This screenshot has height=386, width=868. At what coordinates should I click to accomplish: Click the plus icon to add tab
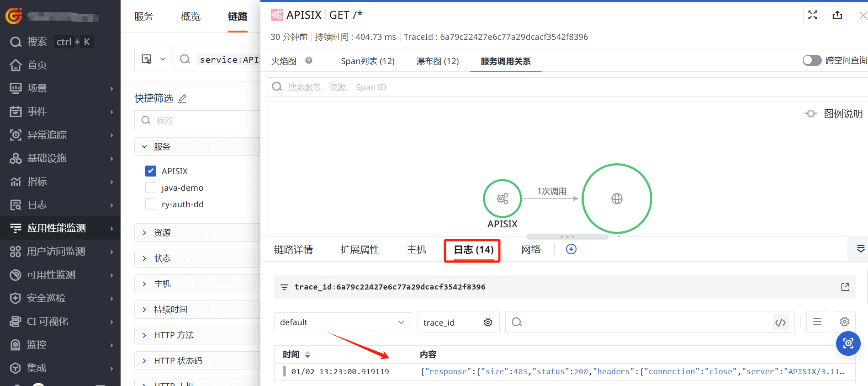tap(571, 249)
